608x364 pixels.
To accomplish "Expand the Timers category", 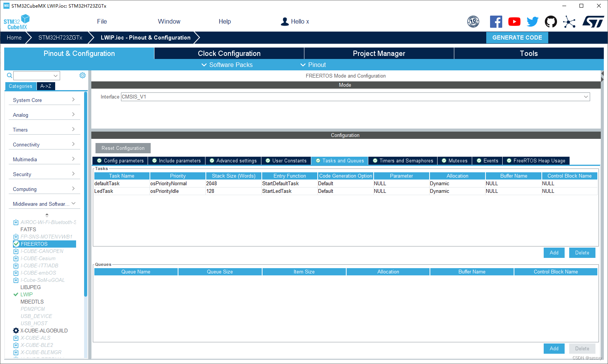I will coord(44,130).
